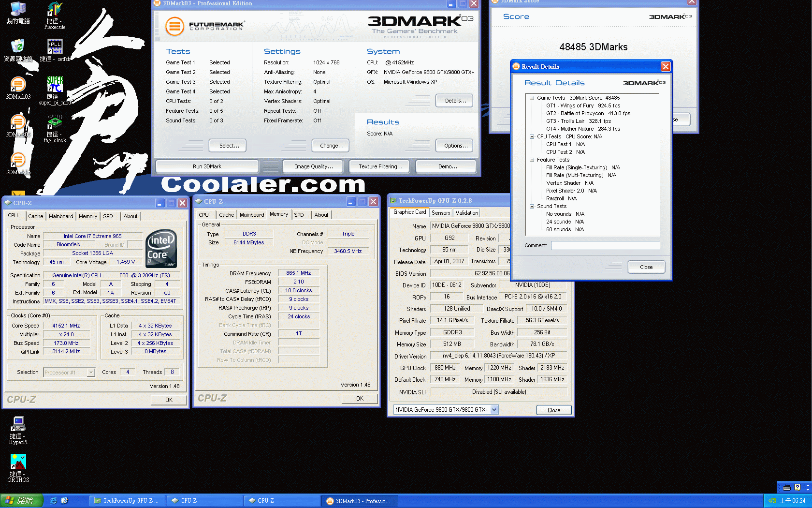Click the NVIDIA tray icon in taskbar
This screenshot has height=508, width=812.
772,501
